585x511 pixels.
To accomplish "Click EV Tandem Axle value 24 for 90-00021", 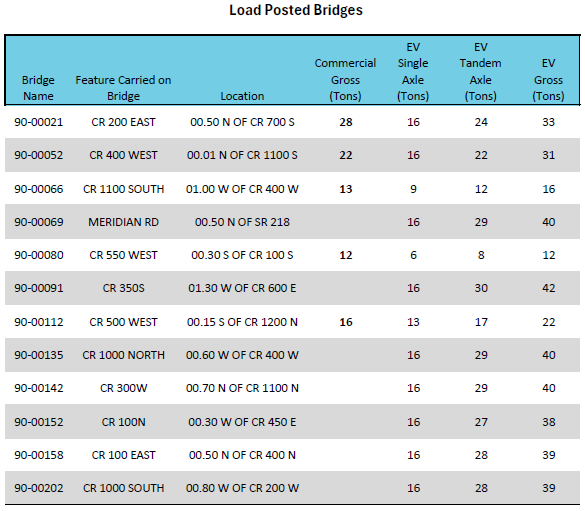I will pyautogui.click(x=481, y=122).
